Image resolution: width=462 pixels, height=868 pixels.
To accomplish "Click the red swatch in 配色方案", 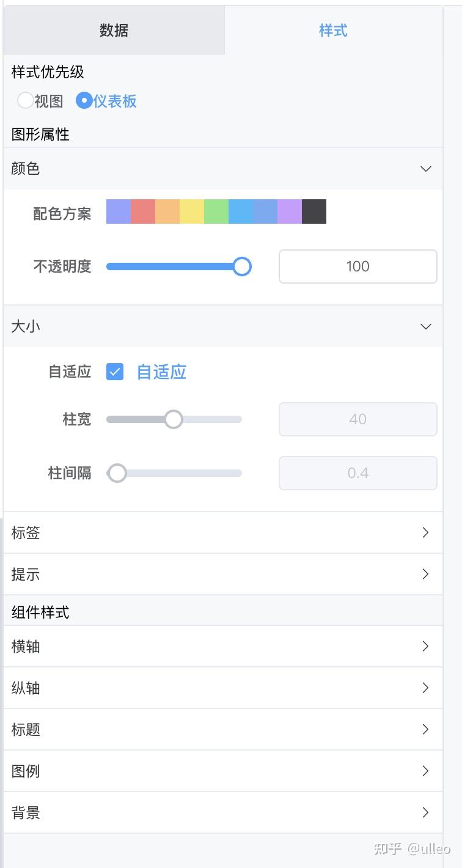I will (x=143, y=211).
